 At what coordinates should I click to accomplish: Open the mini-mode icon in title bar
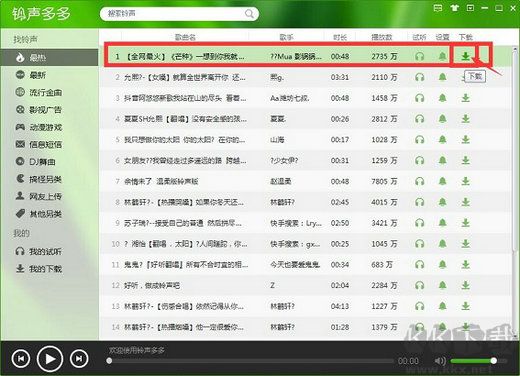coord(470,8)
